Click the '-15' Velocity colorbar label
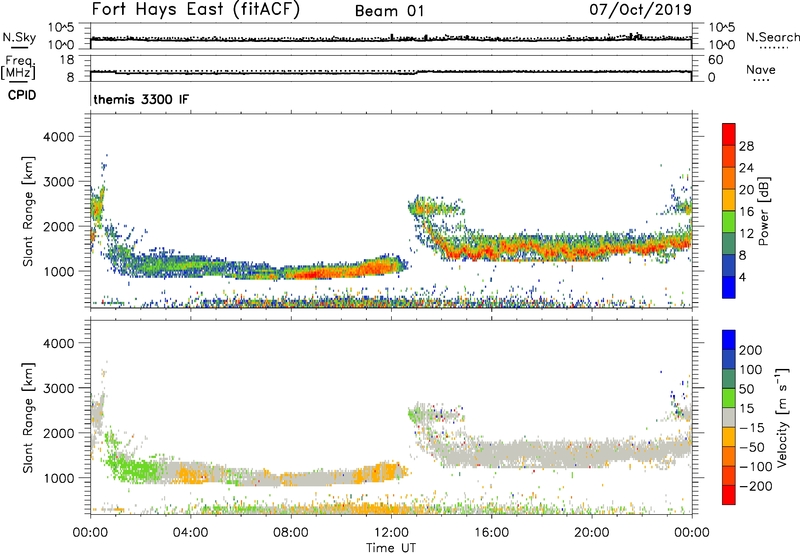 (x=752, y=428)
